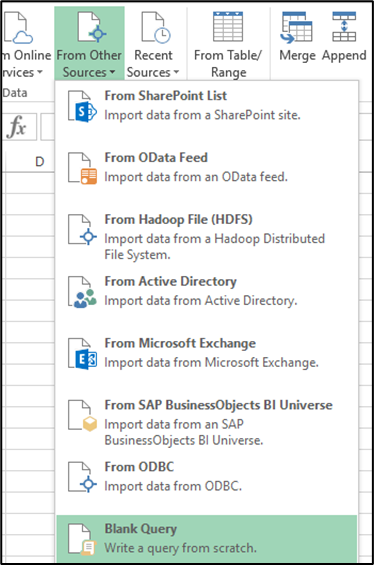Click 'Import data from a SharePoint site.'
Screen dimensions: 374x565
click(x=202, y=115)
